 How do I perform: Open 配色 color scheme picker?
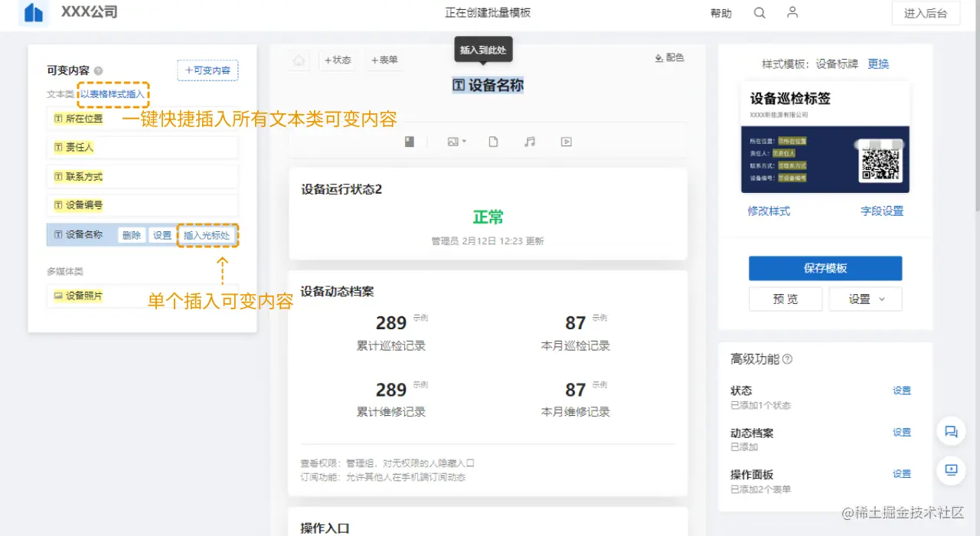click(669, 57)
